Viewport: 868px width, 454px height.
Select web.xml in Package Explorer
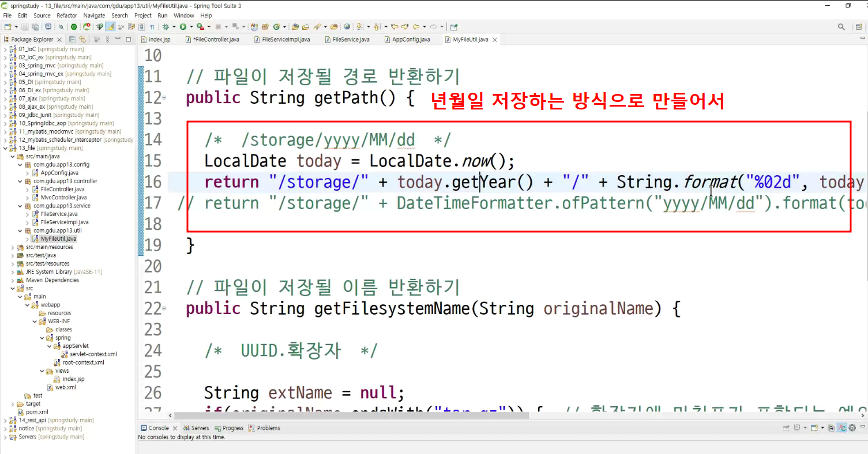(61, 387)
